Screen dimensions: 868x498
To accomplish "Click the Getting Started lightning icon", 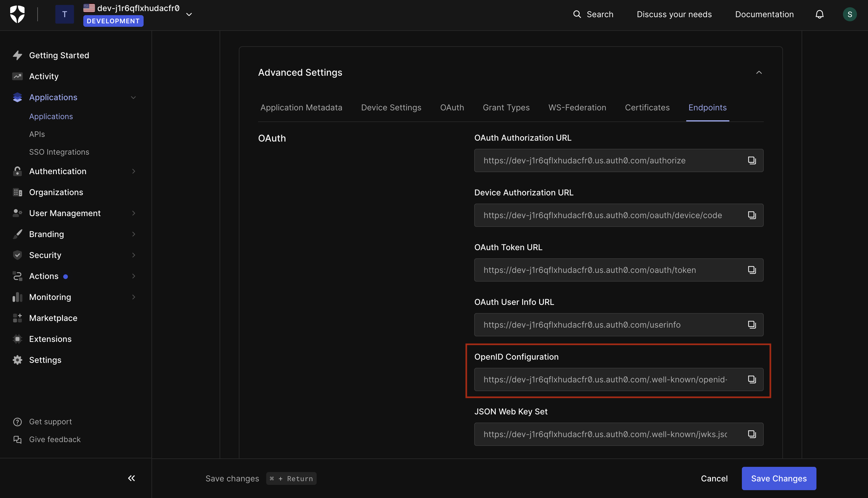I will [x=17, y=55].
